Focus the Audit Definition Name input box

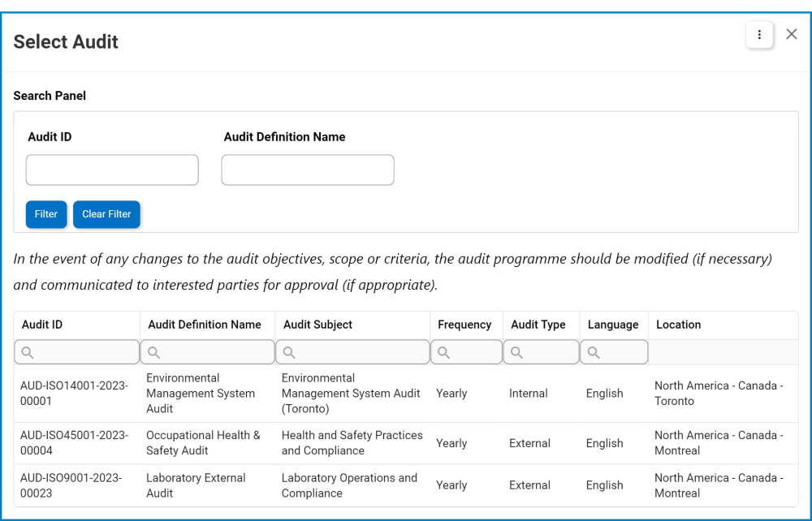tap(307, 170)
